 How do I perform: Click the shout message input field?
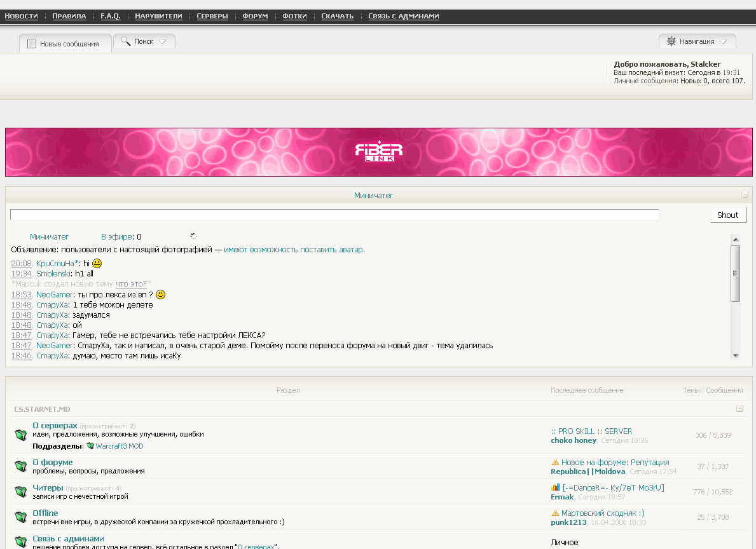pos(334,215)
